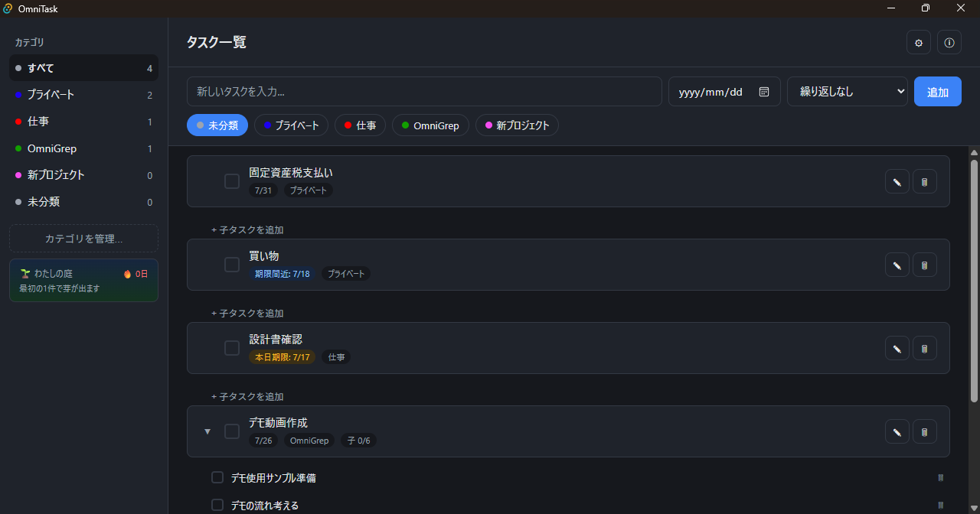
Task: Click the 期限間近: 7/18 due badge
Action: point(283,274)
